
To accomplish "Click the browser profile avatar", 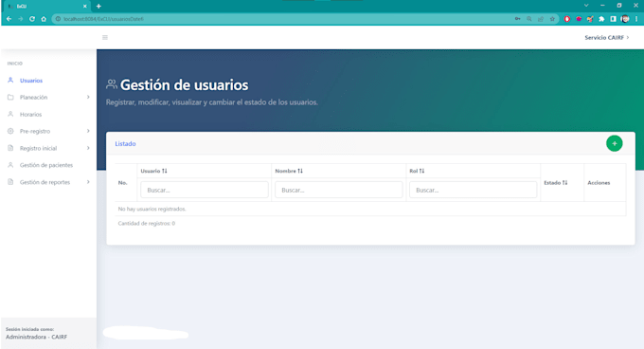I will [x=625, y=19].
